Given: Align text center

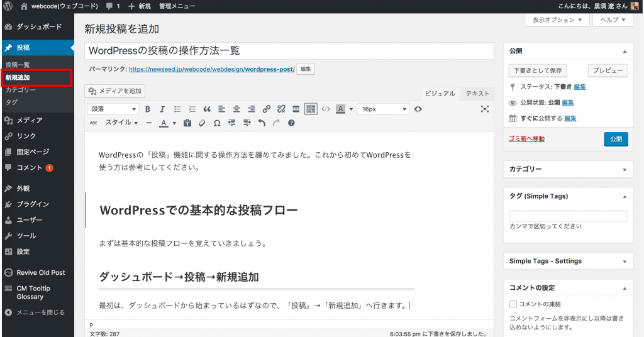Looking at the screenshot, I should coord(236,109).
